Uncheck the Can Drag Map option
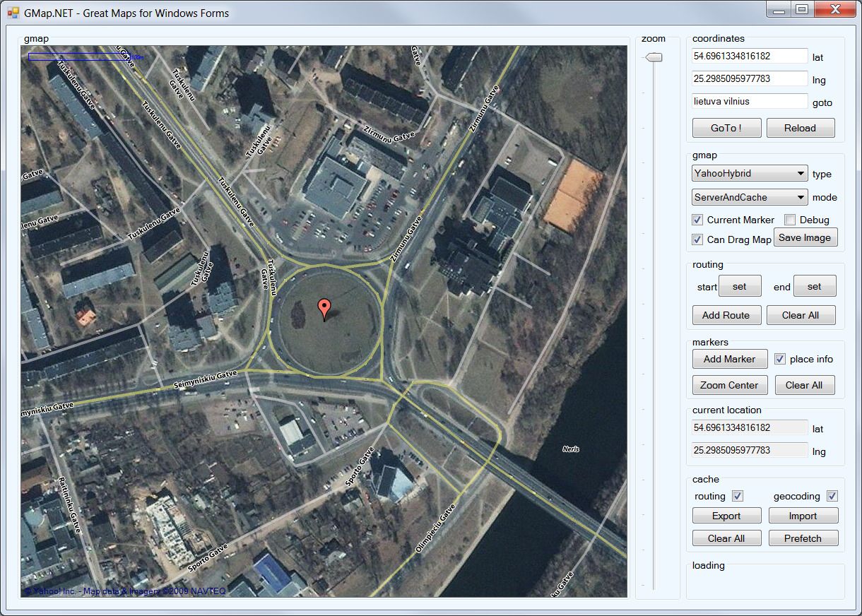This screenshot has height=616, width=862. click(697, 239)
